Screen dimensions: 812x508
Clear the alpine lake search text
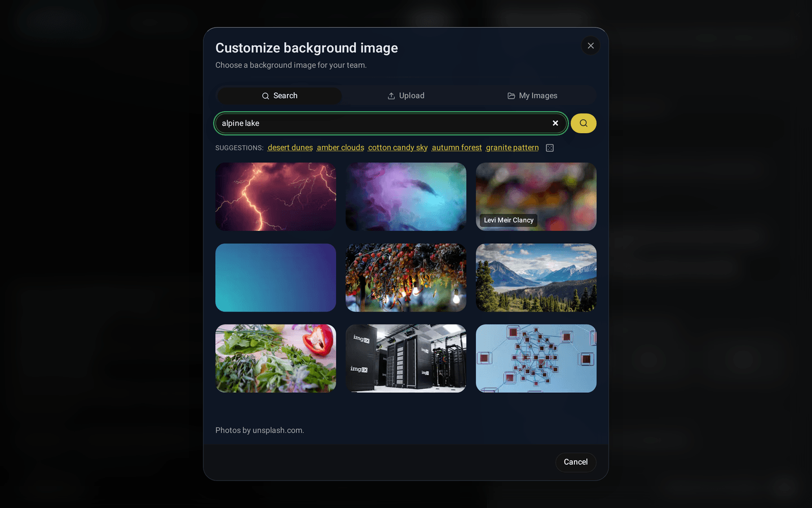[x=555, y=123]
